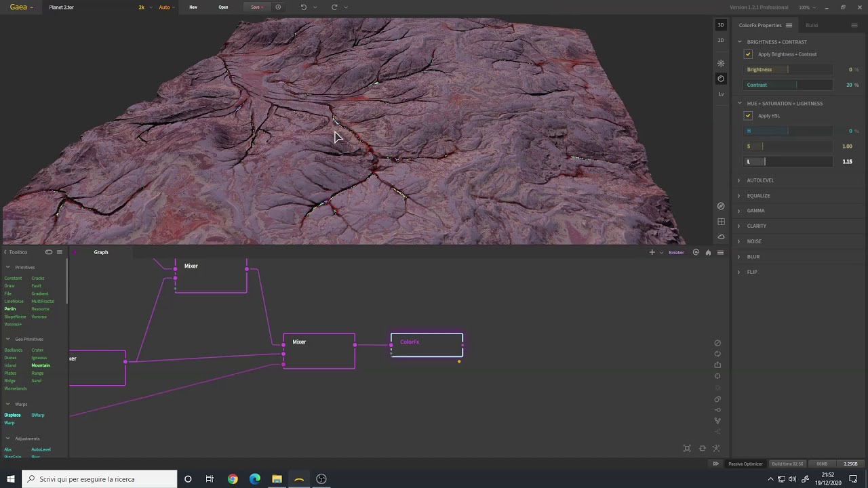This screenshot has width=868, height=488.
Task: Click the Brightness slider
Action: pyautogui.click(x=788, y=70)
